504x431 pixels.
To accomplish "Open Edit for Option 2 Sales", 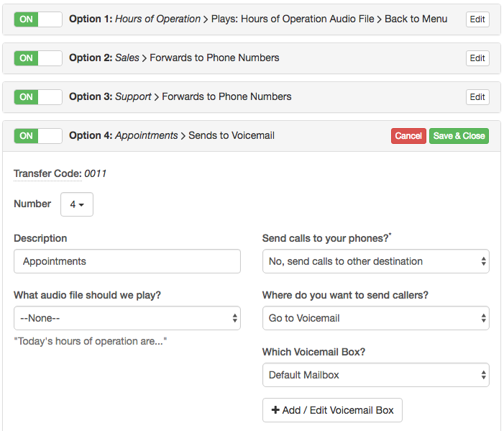I will pyautogui.click(x=477, y=58).
